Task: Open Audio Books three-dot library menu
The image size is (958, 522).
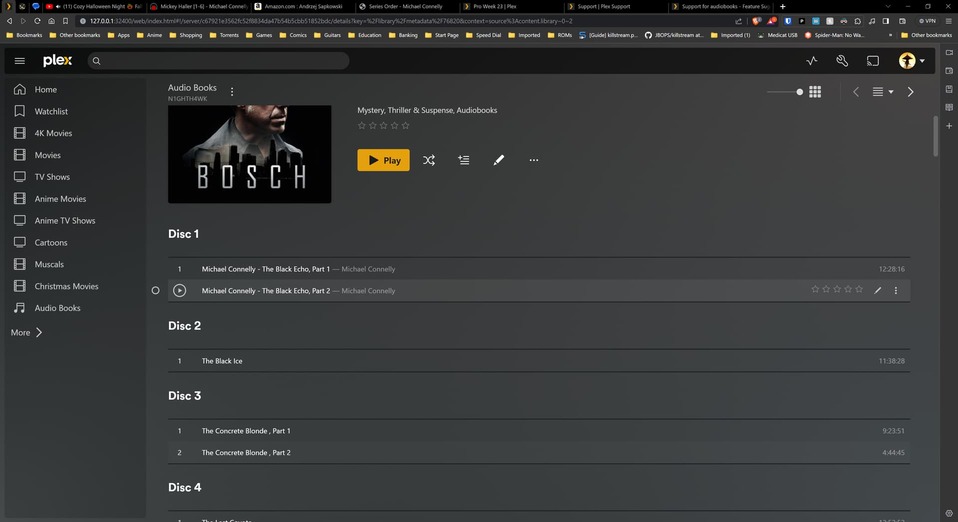Action: 232,92
